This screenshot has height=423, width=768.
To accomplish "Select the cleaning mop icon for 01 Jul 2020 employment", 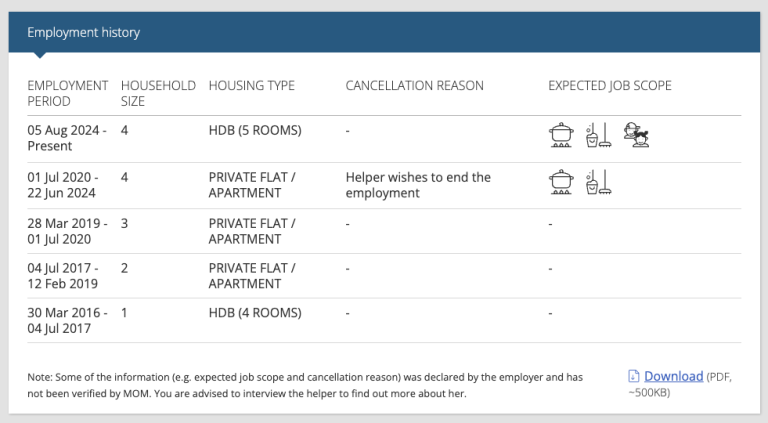I will click(x=599, y=182).
